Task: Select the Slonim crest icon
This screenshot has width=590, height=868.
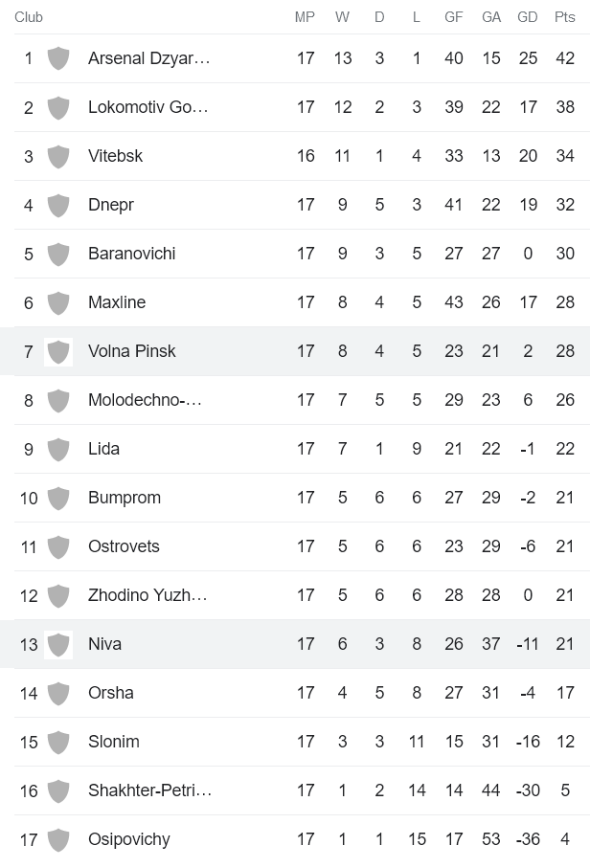Action: [x=57, y=742]
